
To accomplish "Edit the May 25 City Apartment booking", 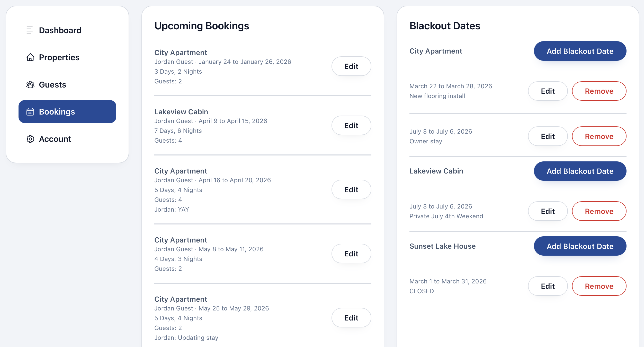I will click(351, 318).
